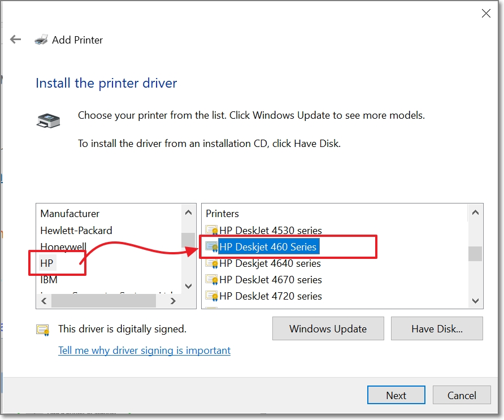Click Printers list scroll down arrow
This screenshot has width=504, height=420.
coord(475,301)
